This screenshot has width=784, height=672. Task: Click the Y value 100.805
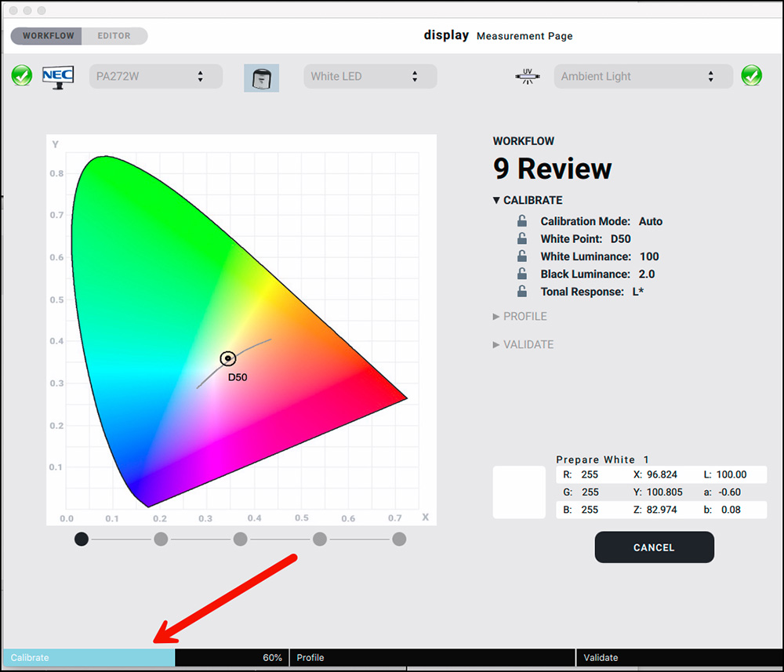point(665,492)
